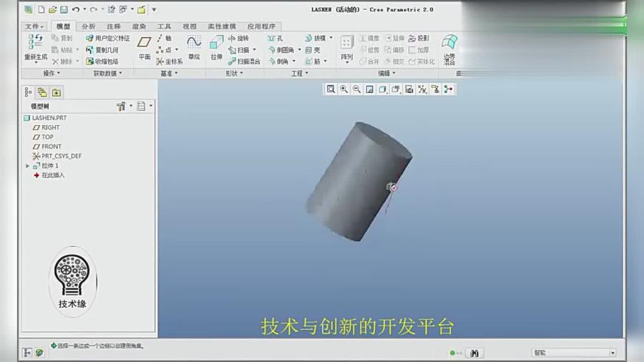The height and width of the screenshot is (362, 644).
Task: Select the FRONT plane in model tree
Action: click(x=51, y=147)
